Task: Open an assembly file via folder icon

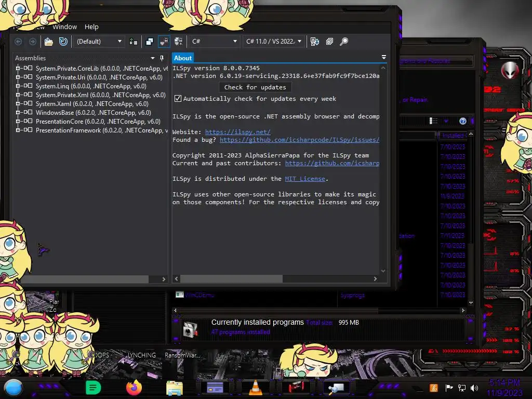Action: 48,42
